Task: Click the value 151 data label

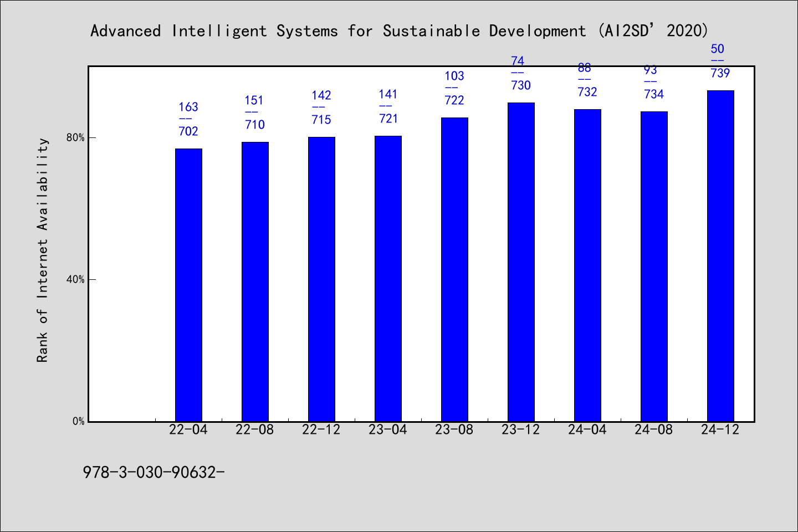Action: point(254,100)
